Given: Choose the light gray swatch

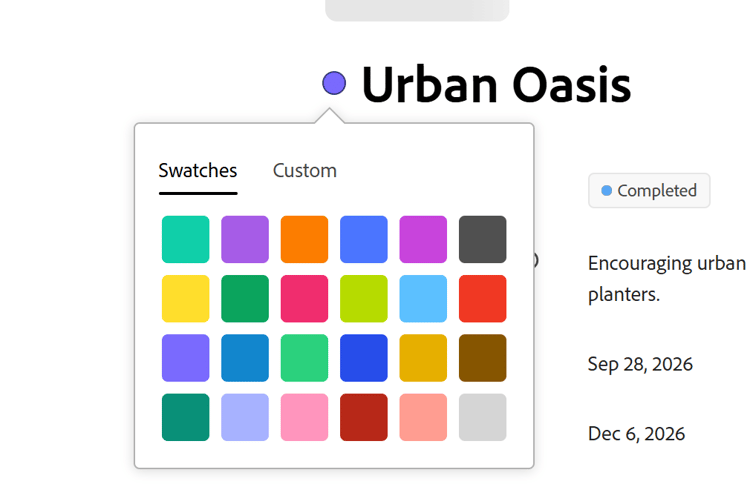Looking at the screenshot, I should 482,417.
